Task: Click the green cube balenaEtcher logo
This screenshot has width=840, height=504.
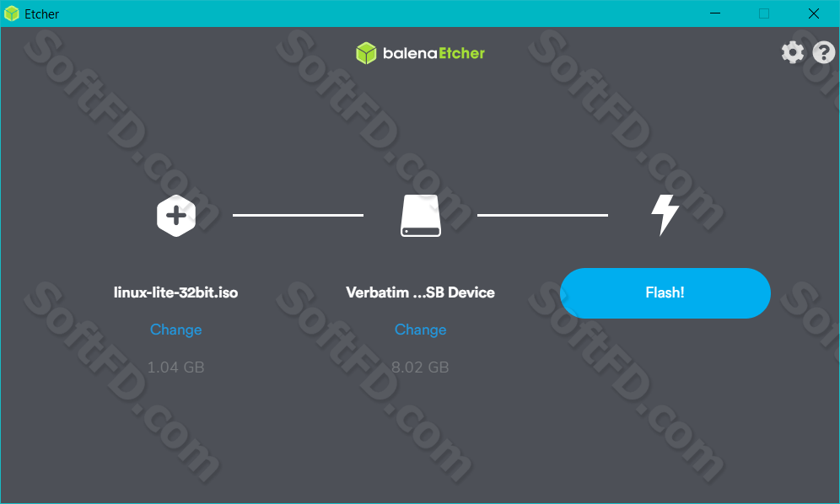Action: [x=366, y=53]
